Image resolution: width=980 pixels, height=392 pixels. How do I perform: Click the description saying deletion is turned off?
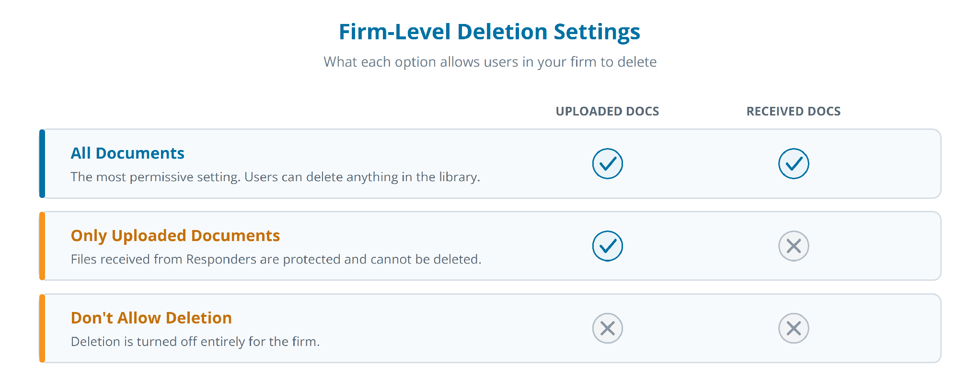195,342
